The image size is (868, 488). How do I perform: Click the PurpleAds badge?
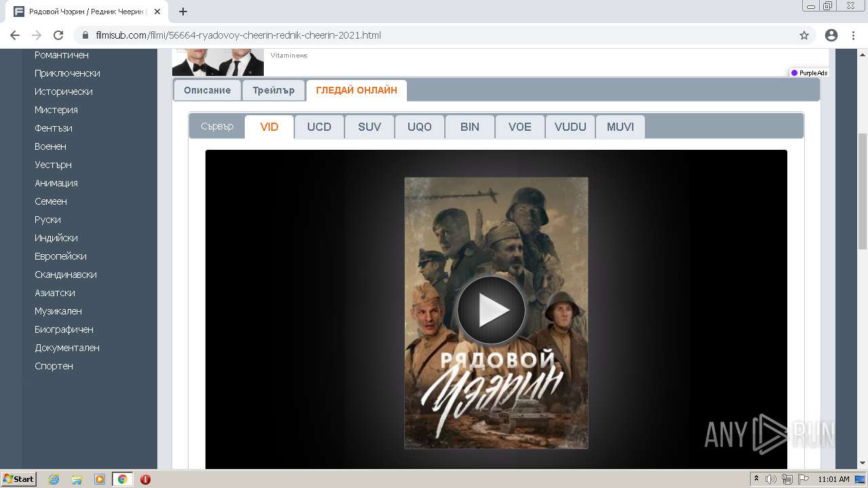[809, 73]
